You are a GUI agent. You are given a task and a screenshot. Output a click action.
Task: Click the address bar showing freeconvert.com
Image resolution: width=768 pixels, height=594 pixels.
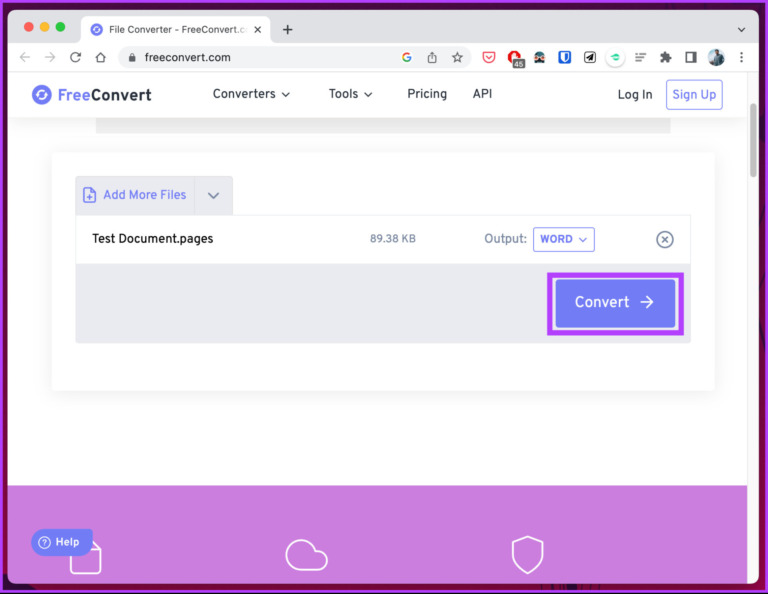coord(260,58)
